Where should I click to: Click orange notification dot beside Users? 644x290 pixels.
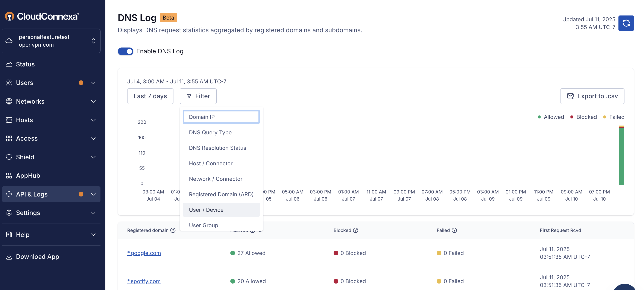pyautogui.click(x=81, y=83)
